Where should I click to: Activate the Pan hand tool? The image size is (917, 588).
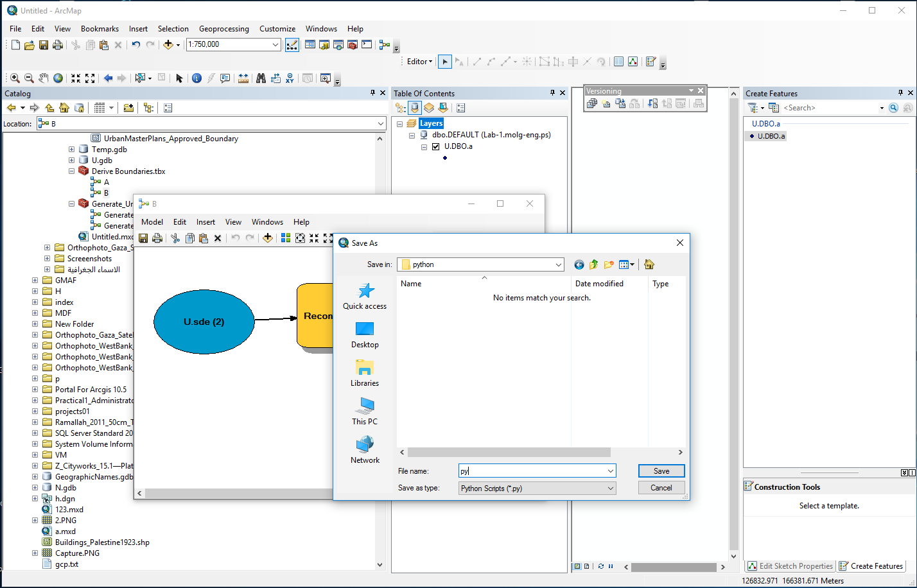coord(43,78)
